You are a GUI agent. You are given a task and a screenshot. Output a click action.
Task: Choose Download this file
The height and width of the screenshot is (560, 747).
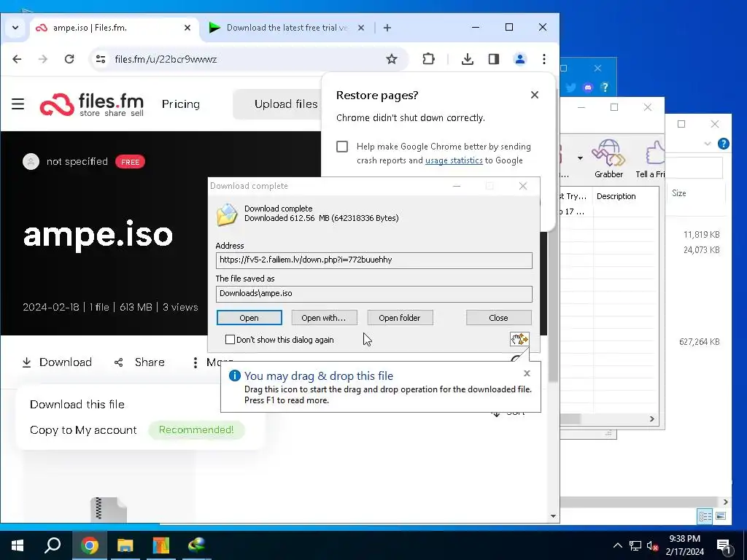pos(77,404)
